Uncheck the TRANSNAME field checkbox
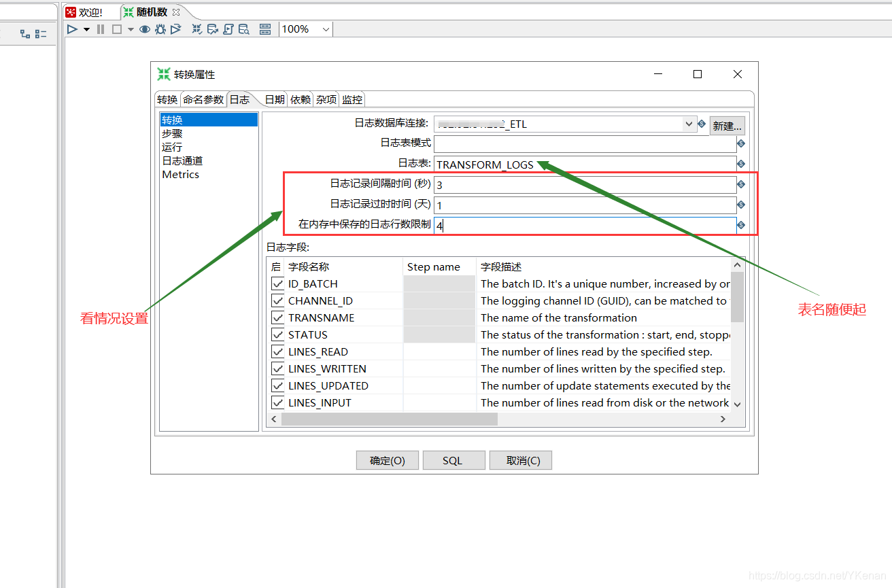This screenshot has height=588, width=892. click(x=277, y=317)
